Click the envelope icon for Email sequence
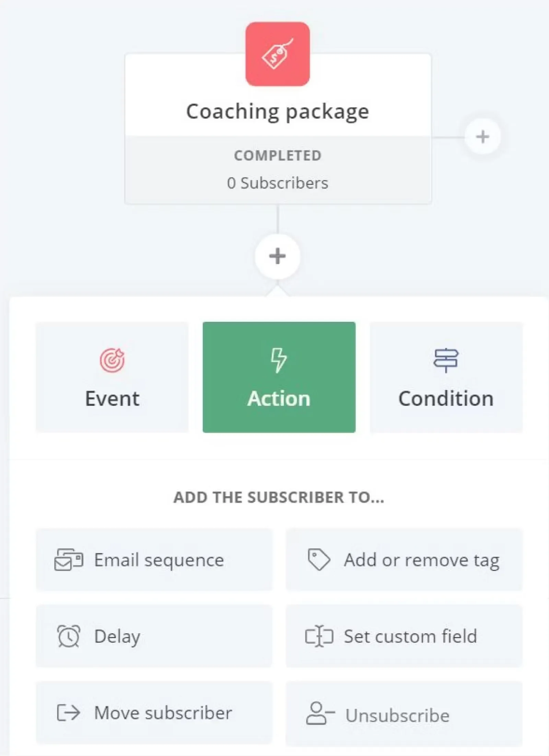549x756 pixels. (69, 560)
